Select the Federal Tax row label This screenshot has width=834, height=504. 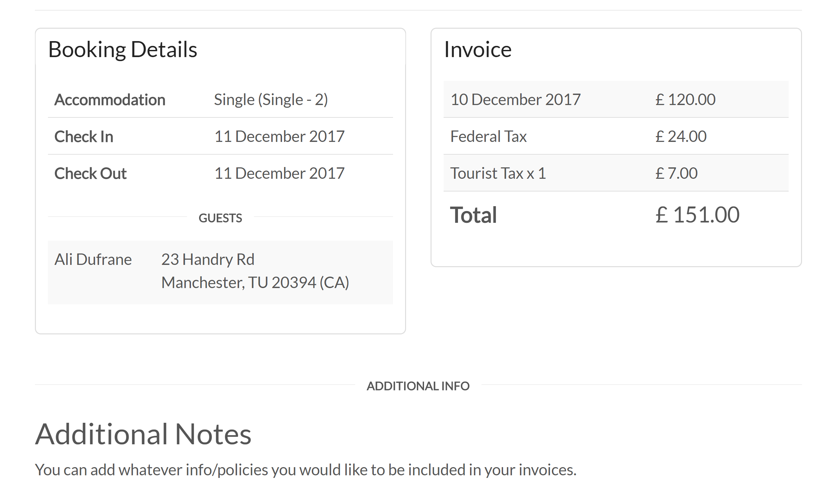click(488, 136)
